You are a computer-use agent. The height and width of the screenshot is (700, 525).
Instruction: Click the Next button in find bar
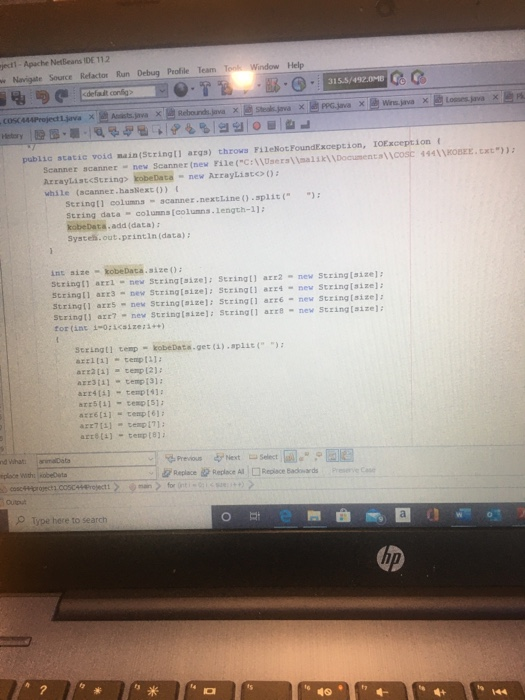click(x=227, y=458)
